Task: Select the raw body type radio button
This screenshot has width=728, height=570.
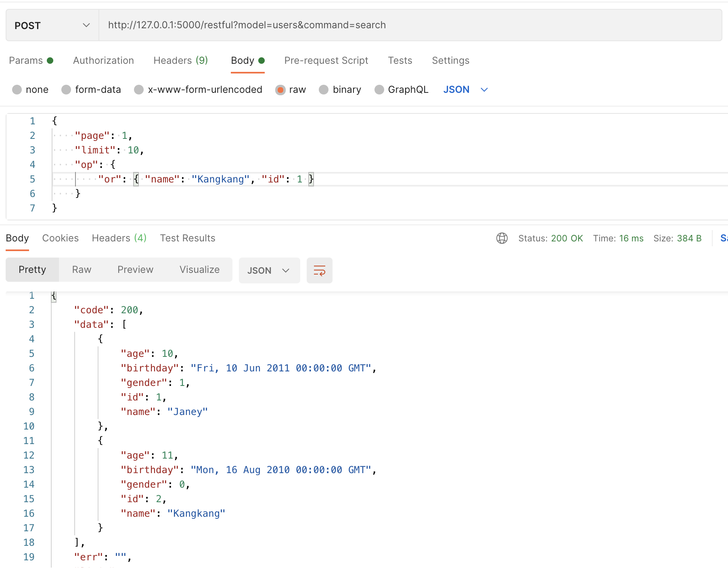Action: coord(280,90)
